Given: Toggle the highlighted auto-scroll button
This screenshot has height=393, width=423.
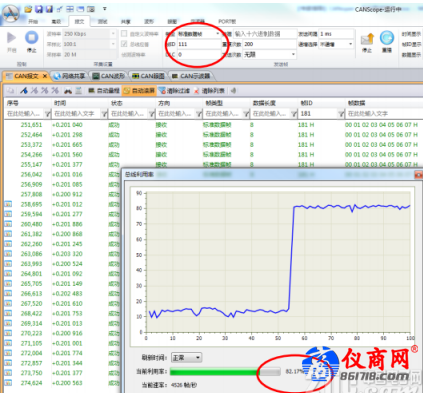Looking at the screenshot, I should (x=139, y=91).
